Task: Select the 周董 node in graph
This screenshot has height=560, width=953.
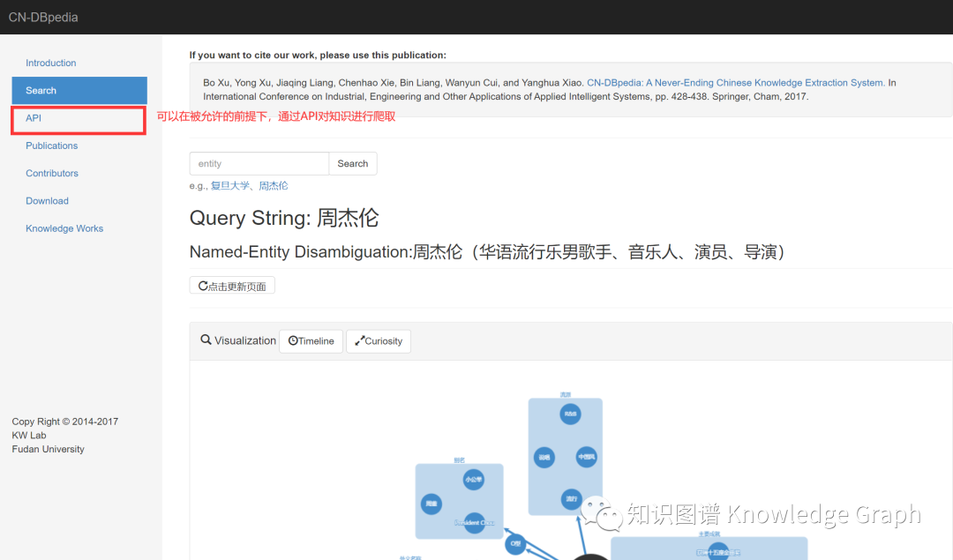Action: 431,504
